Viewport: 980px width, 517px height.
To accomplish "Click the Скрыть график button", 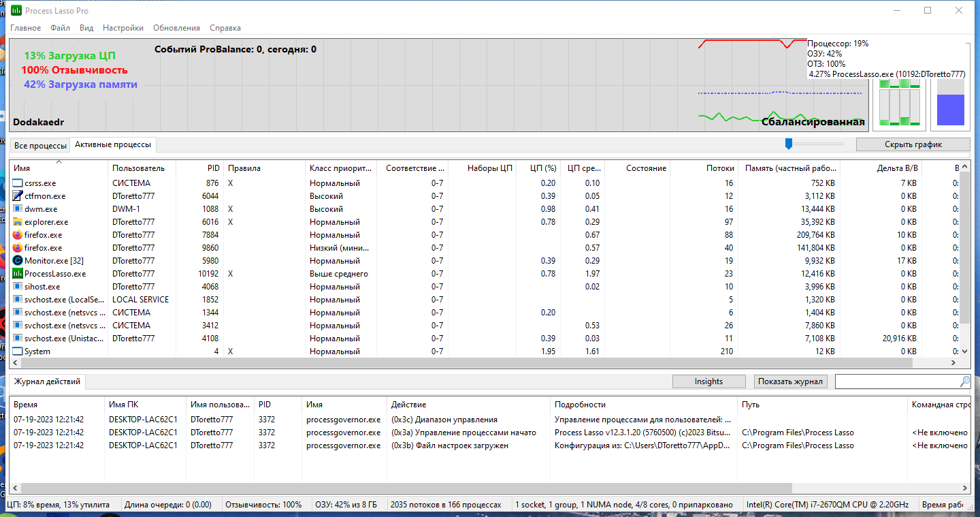I will 913,144.
